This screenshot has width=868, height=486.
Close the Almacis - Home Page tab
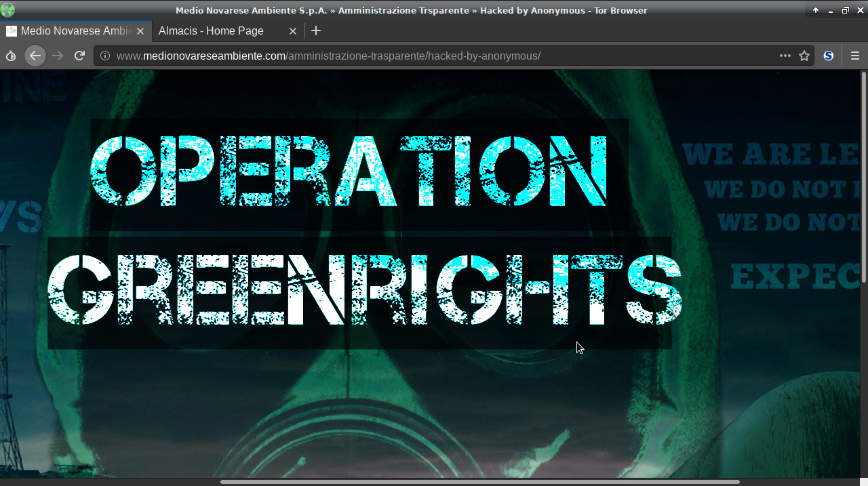pos(293,31)
